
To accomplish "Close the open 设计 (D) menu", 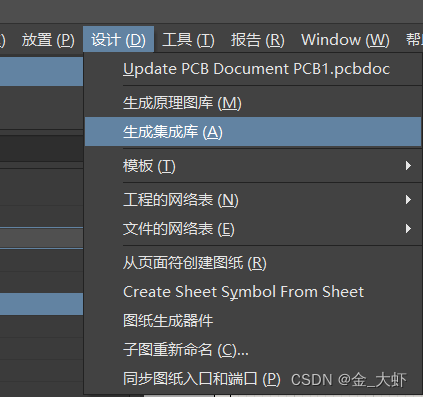I will click(118, 40).
